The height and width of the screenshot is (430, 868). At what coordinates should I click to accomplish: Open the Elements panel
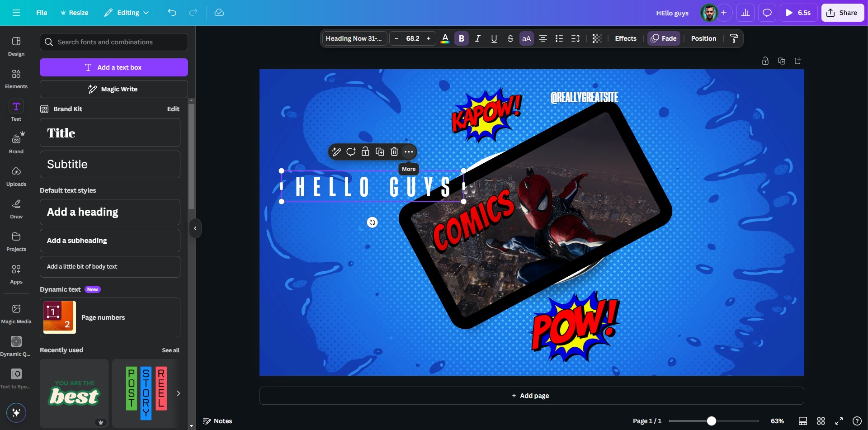point(16,79)
